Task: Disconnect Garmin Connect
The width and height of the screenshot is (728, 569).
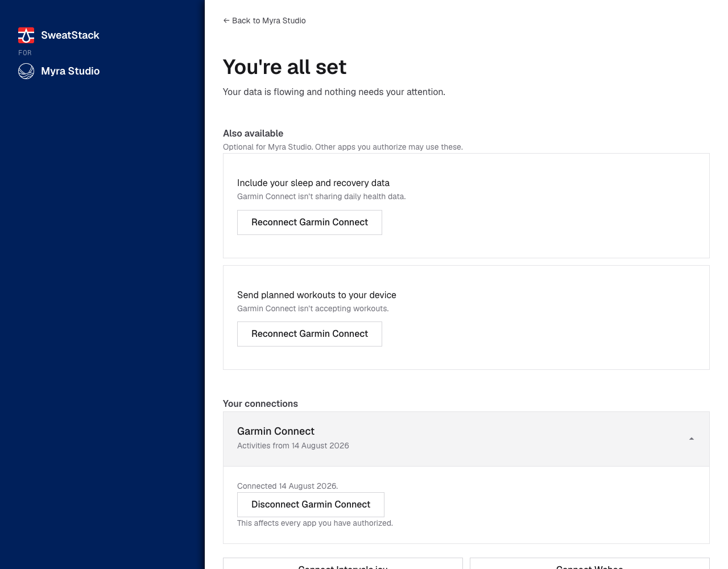Action: click(311, 505)
